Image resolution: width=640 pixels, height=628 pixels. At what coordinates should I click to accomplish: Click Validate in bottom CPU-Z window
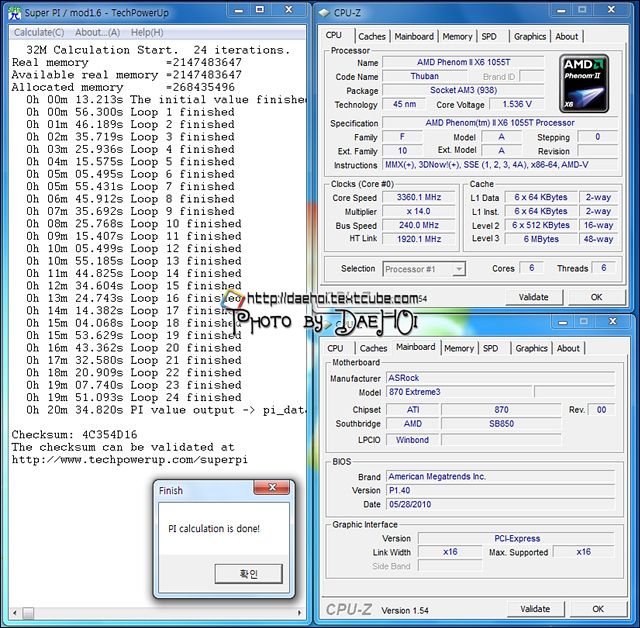point(536,609)
